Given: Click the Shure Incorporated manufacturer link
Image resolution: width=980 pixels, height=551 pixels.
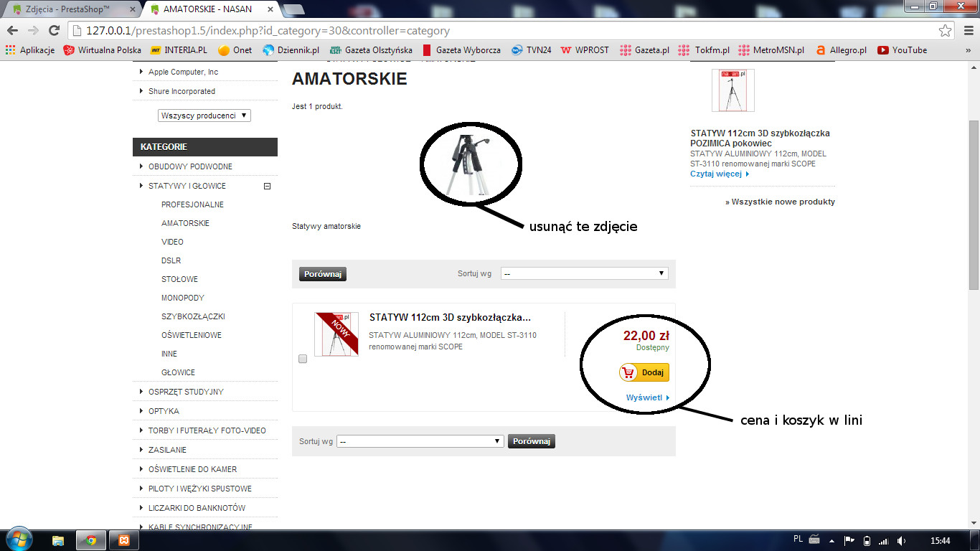Looking at the screenshot, I should click(182, 91).
